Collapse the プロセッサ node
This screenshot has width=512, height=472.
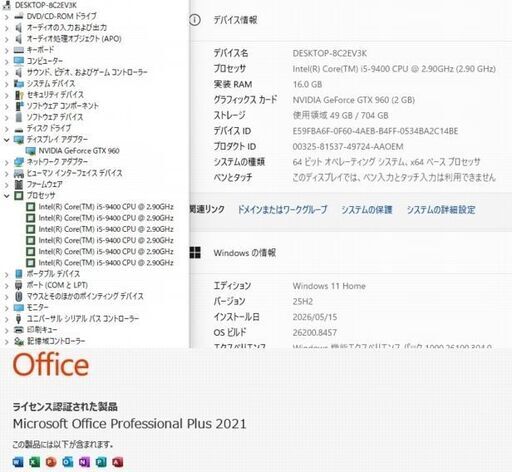pyautogui.click(x=6, y=195)
